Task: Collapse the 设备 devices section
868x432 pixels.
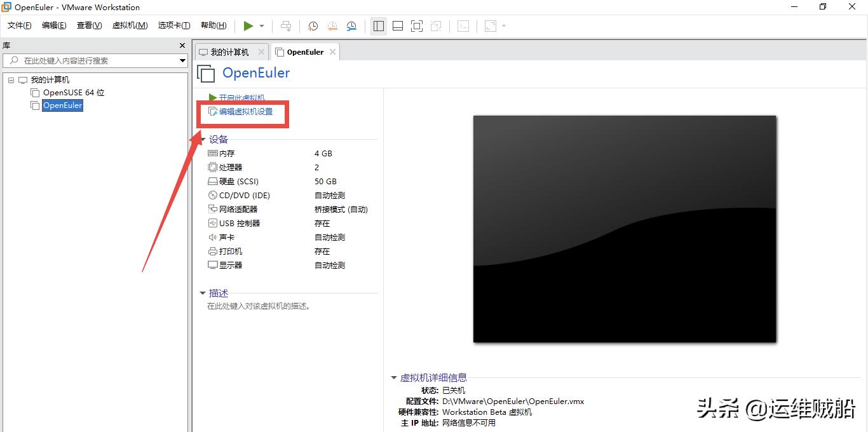Action: point(203,139)
